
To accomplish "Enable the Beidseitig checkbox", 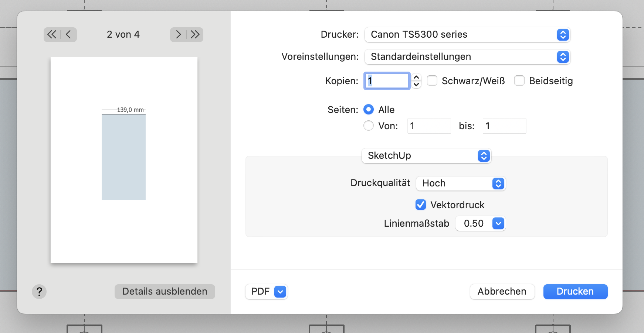I will [x=519, y=81].
